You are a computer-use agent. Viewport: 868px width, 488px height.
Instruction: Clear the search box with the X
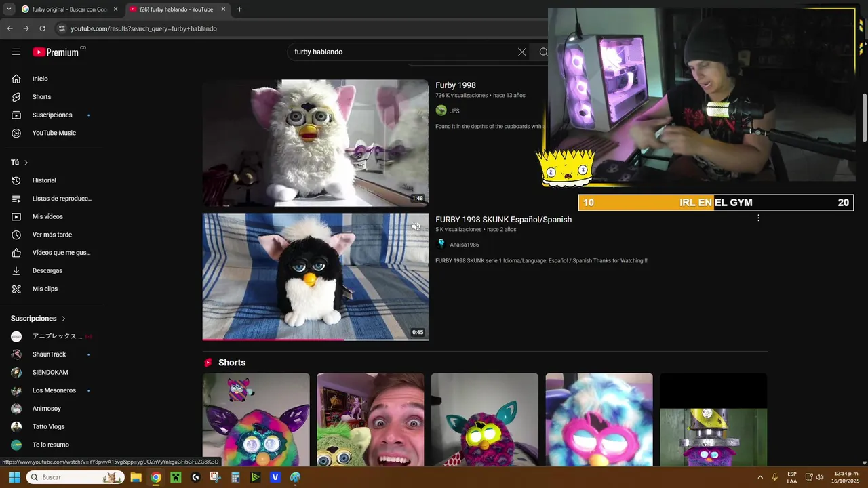(x=522, y=52)
